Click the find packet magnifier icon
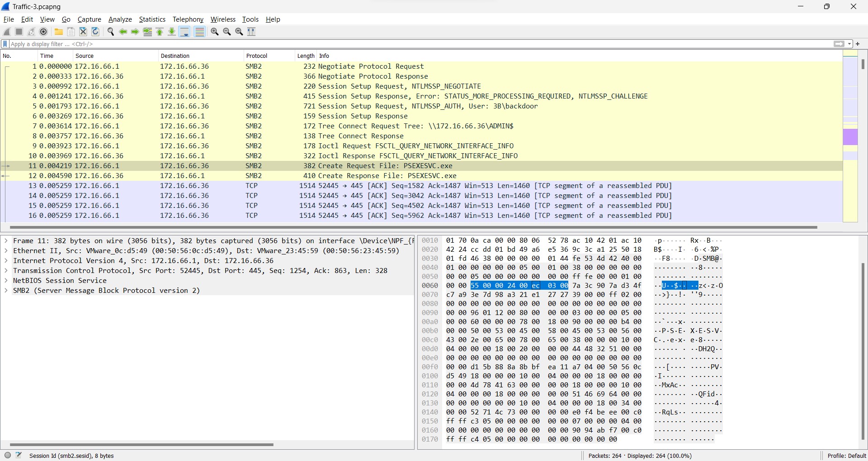 click(x=111, y=32)
